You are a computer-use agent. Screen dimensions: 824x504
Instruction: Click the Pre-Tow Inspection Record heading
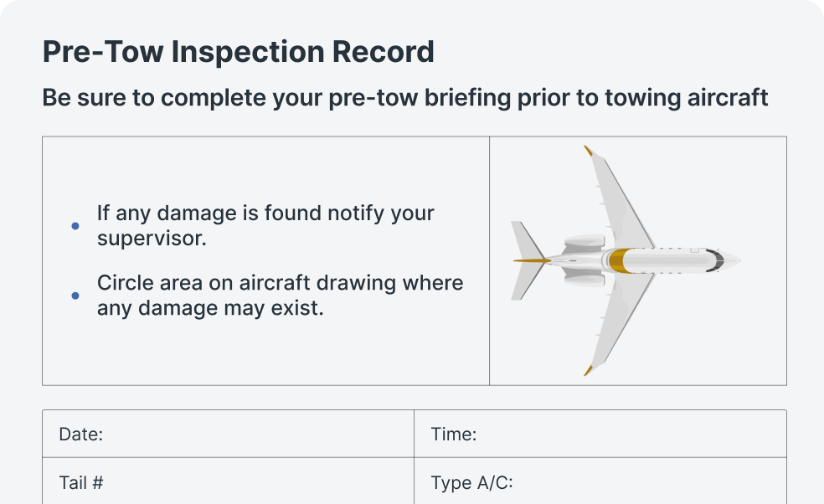(238, 52)
